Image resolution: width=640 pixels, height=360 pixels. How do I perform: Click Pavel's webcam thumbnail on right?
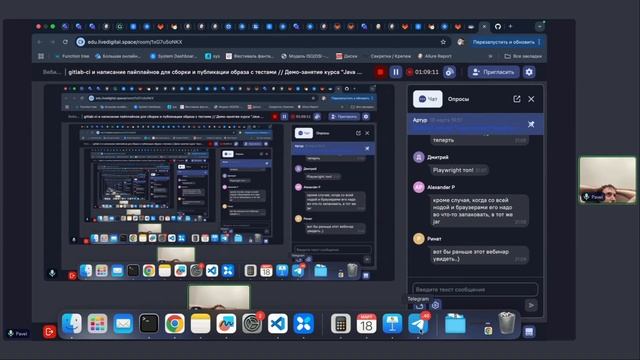point(608,180)
